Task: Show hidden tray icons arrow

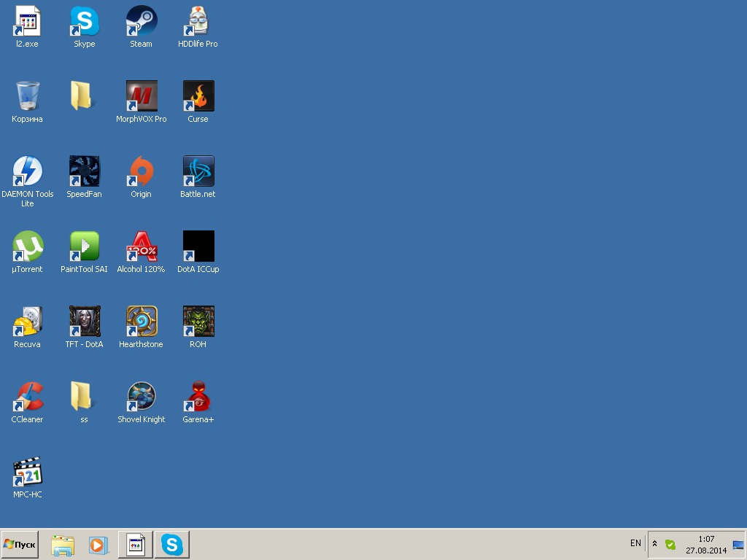Action: [654, 543]
